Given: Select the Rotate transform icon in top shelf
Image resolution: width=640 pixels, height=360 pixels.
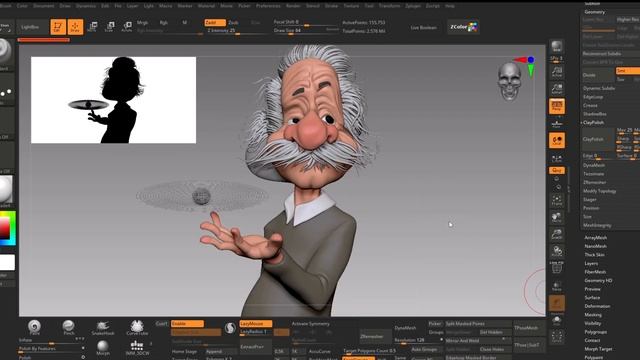Looking at the screenshot, I should pyautogui.click(x=127, y=27).
